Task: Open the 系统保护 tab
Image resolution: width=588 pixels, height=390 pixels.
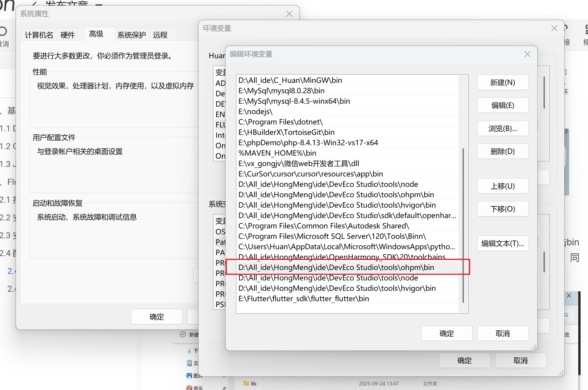Action: pyautogui.click(x=131, y=35)
